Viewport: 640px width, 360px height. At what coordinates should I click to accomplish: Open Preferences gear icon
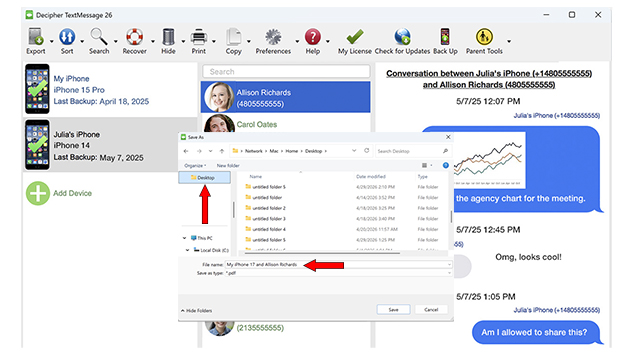pos(273,37)
